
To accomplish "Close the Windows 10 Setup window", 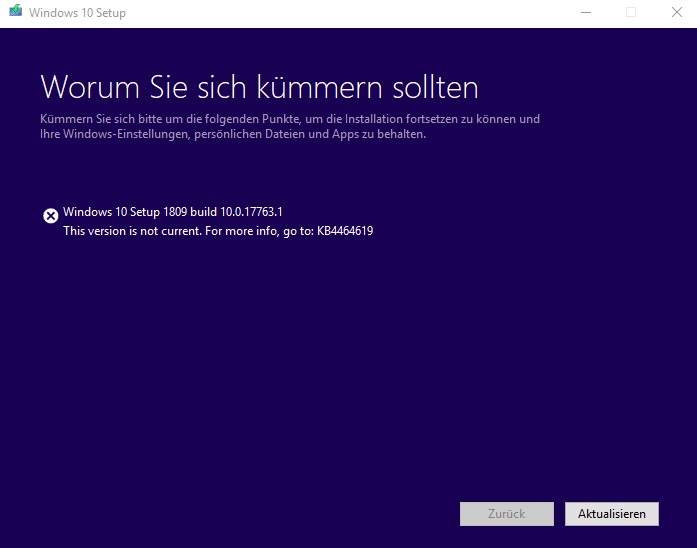I will [677, 12].
